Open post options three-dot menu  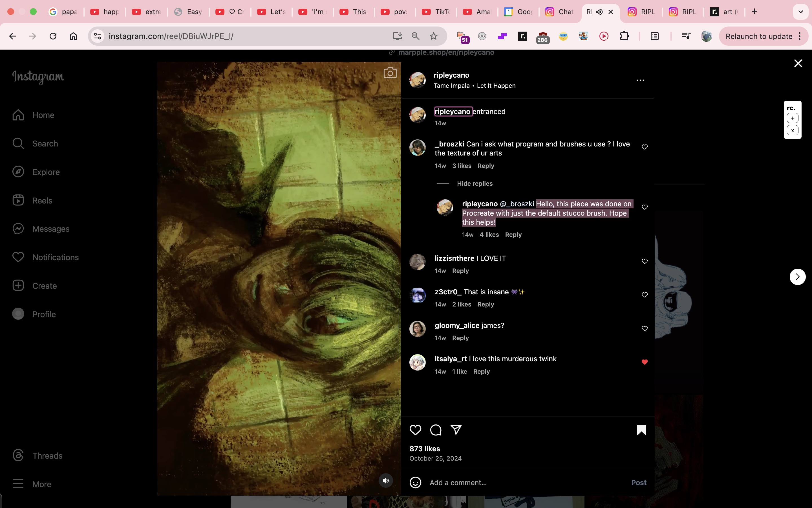(x=640, y=80)
